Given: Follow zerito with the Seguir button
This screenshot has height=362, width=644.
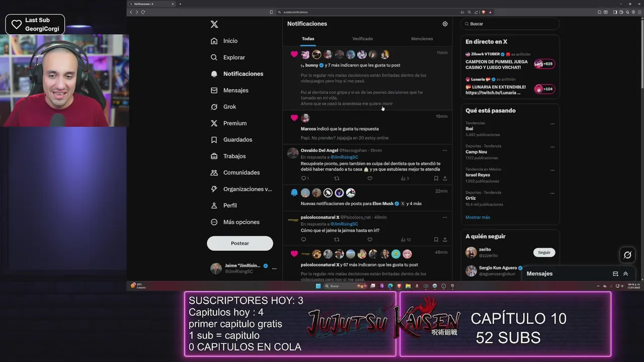Looking at the screenshot, I should point(544,252).
